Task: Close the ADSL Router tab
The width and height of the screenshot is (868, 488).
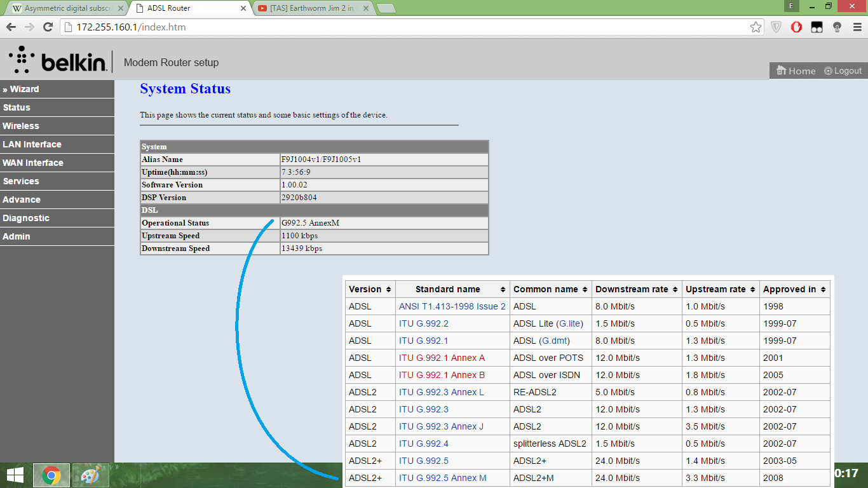Action: pos(243,8)
